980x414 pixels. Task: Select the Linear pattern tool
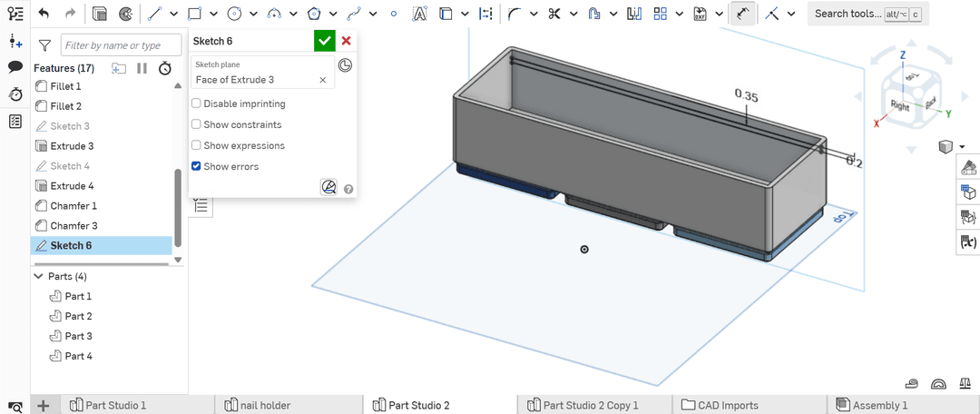click(660, 13)
